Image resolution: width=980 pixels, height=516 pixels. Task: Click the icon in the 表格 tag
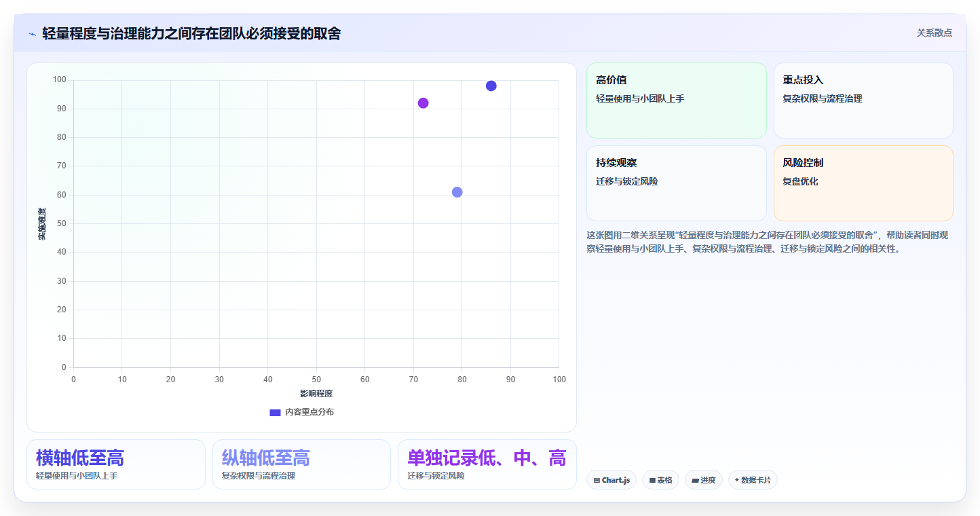point(652,480)
